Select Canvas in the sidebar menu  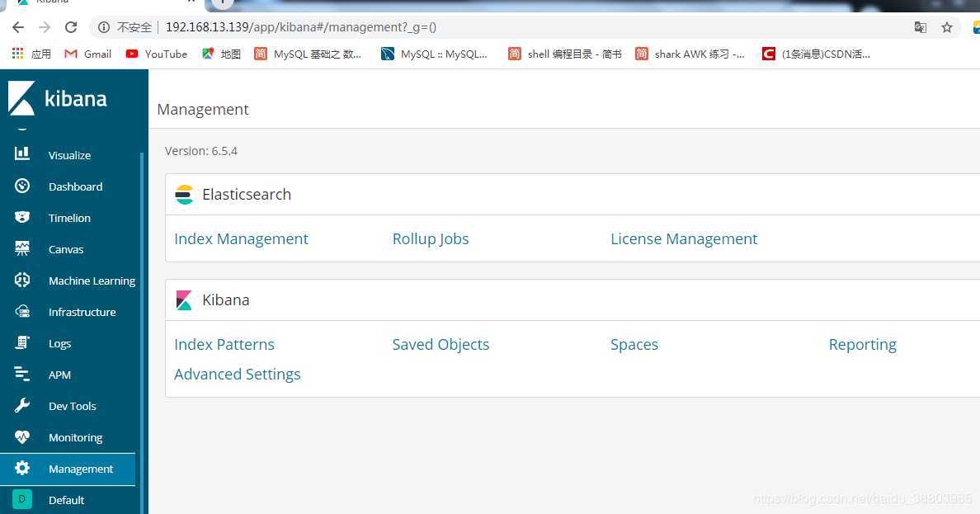tap(66, 249)
